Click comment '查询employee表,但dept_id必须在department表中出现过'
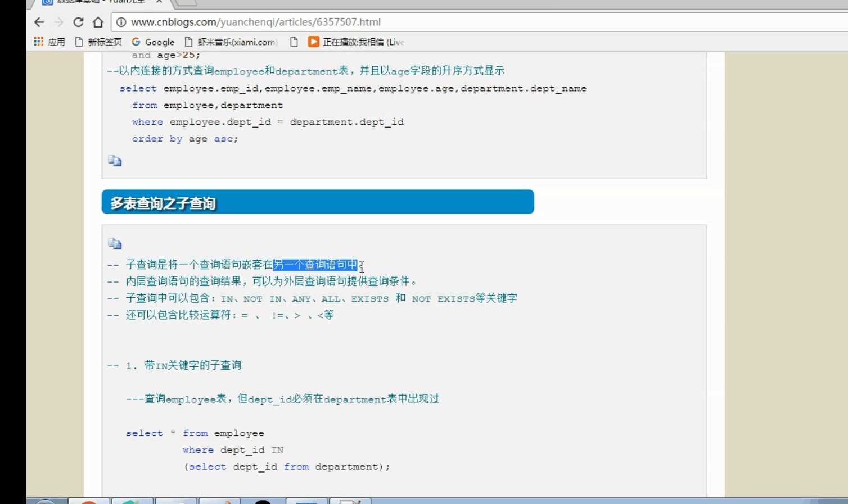This screenshot has height=504, width=848. click(282, 399)
